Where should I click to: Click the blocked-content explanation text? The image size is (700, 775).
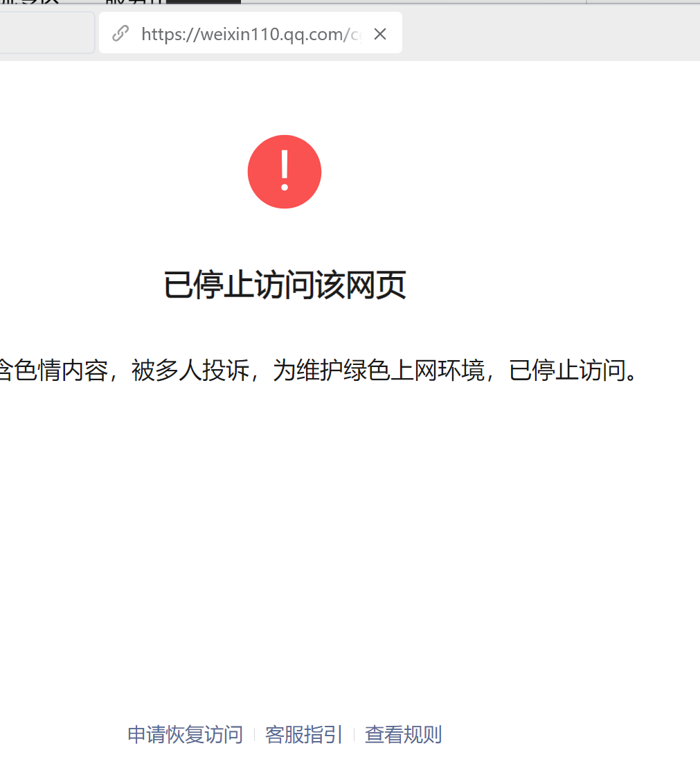317,371
